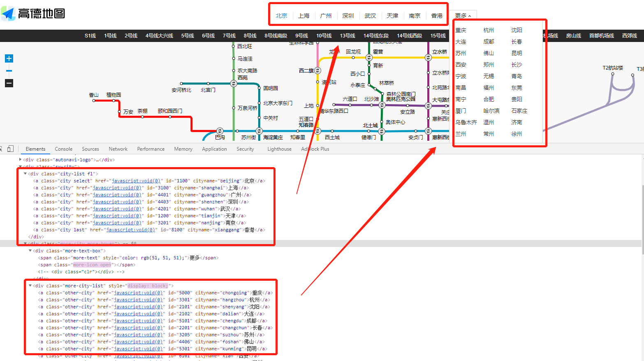This screenshot has width=644, height=361.
Task: Choose 乌鲁木齐 from the more-cities list
Action: click(x=466, y=122)
